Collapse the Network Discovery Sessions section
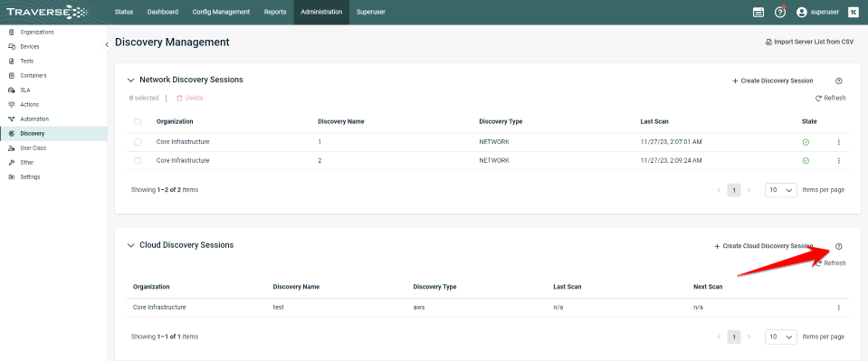Screen dimensions: 868x361 click(130, 80)
